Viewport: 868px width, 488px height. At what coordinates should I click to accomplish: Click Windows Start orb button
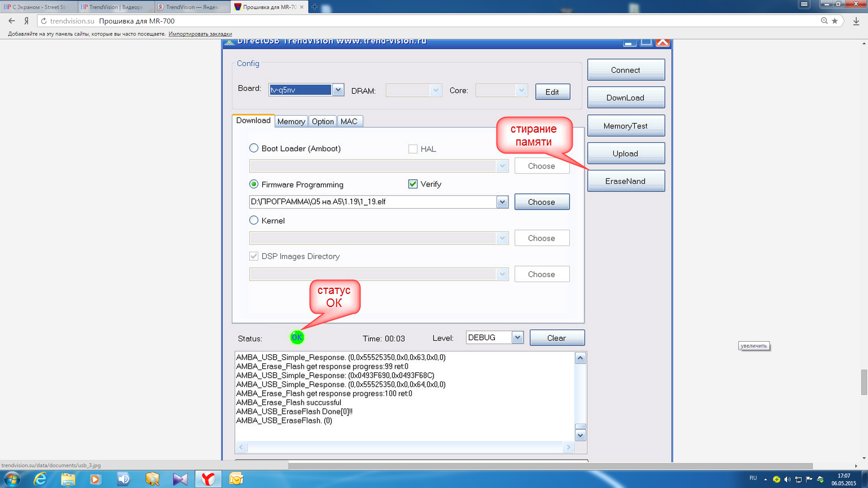(12, 479)
